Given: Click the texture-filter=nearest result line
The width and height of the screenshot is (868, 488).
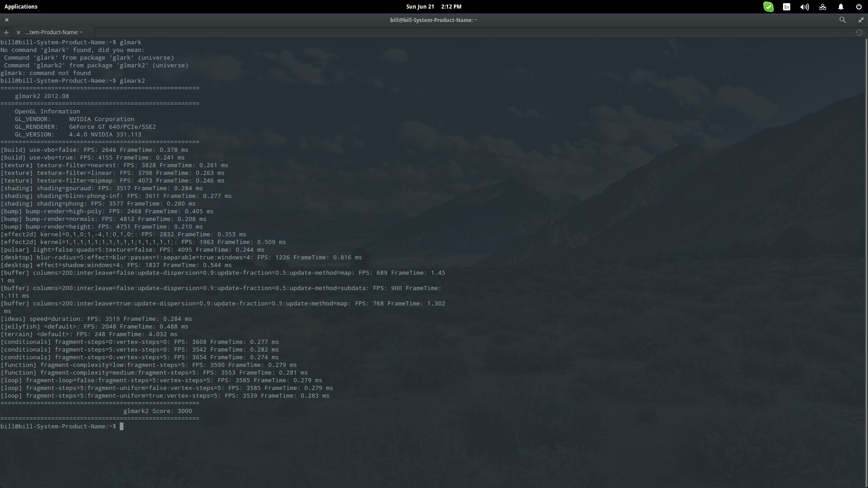Looking at the screenshot, I should pyautogui.click(x=114, y=165).
